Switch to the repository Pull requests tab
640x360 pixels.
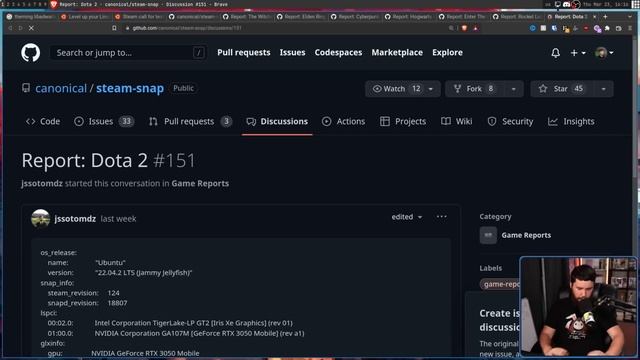[x=190, y=121]
